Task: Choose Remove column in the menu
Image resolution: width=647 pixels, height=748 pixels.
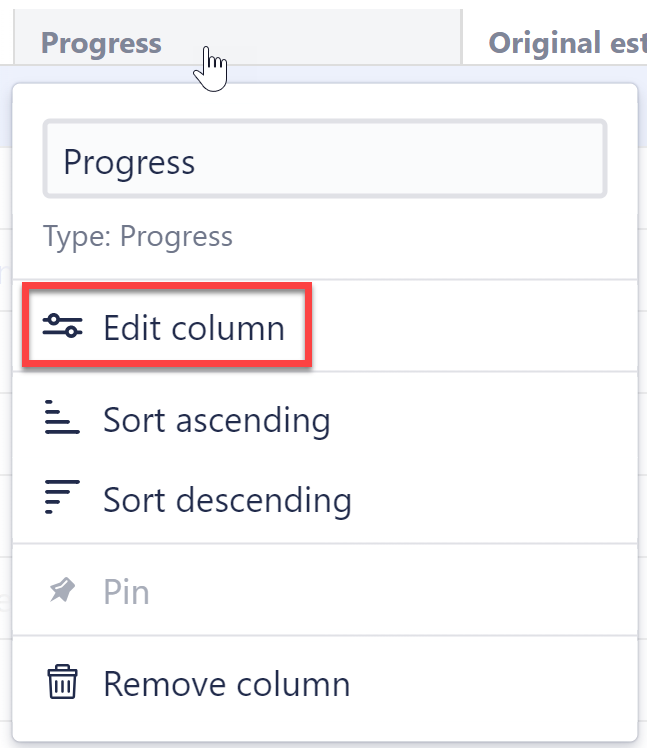Action: [226, 683]
